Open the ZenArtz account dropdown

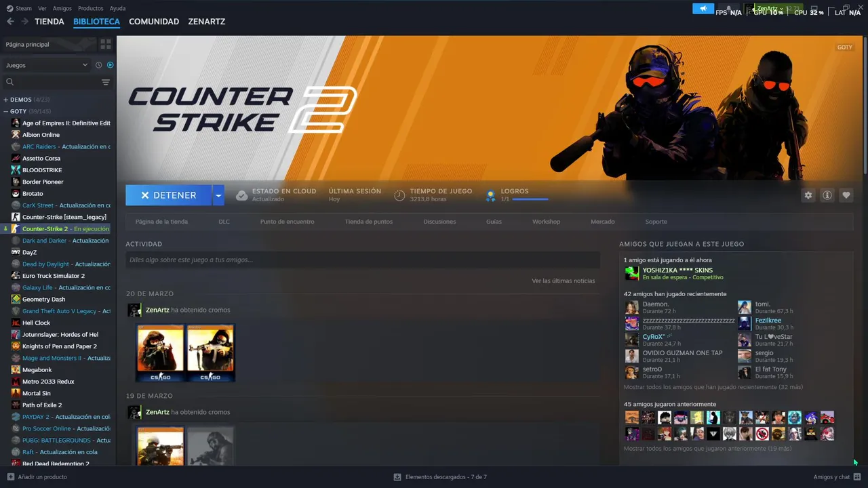[x=770, y=9]
